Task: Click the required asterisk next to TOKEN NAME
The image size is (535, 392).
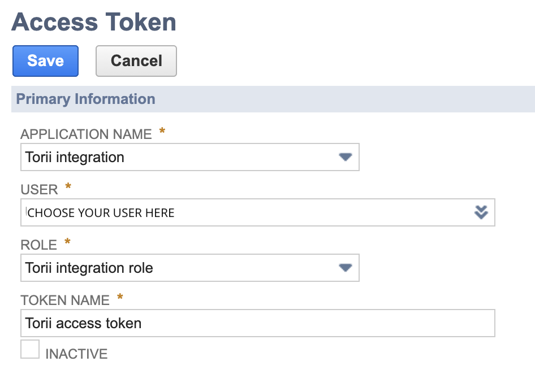Action: coord(119,296)
